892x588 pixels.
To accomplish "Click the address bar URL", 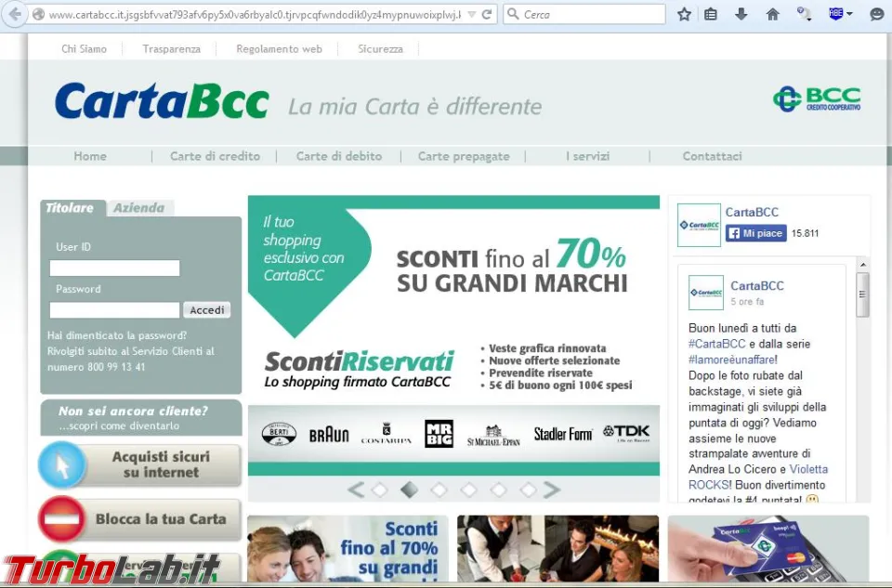I will (255, 15).
